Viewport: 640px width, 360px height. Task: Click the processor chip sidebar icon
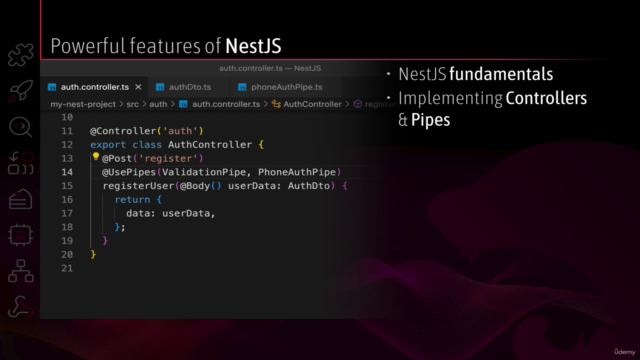coord(20,235)
